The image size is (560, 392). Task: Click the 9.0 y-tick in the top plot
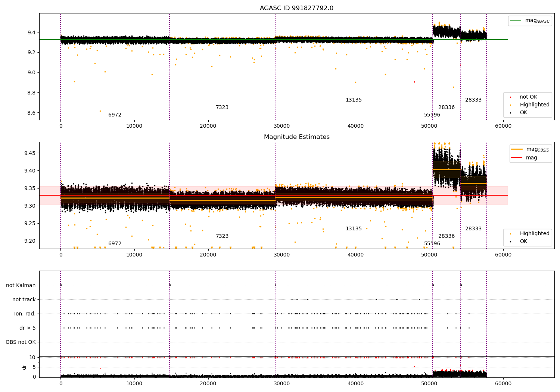(32, 73)
